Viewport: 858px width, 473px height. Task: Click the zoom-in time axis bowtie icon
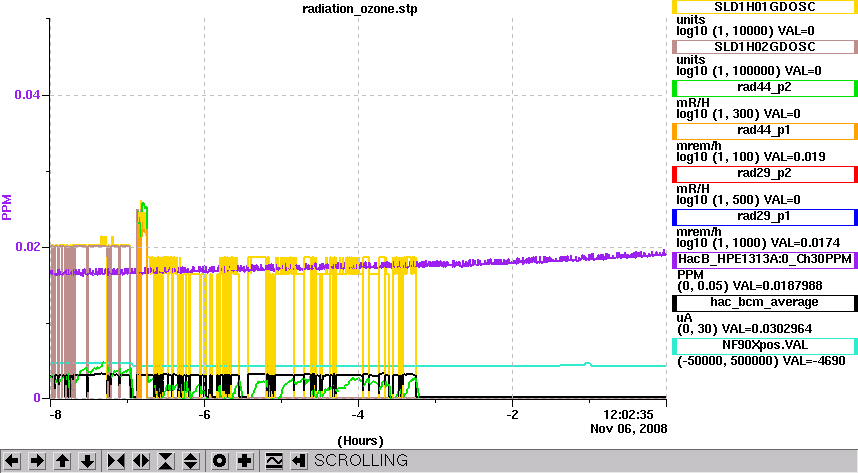coord(116,461)
